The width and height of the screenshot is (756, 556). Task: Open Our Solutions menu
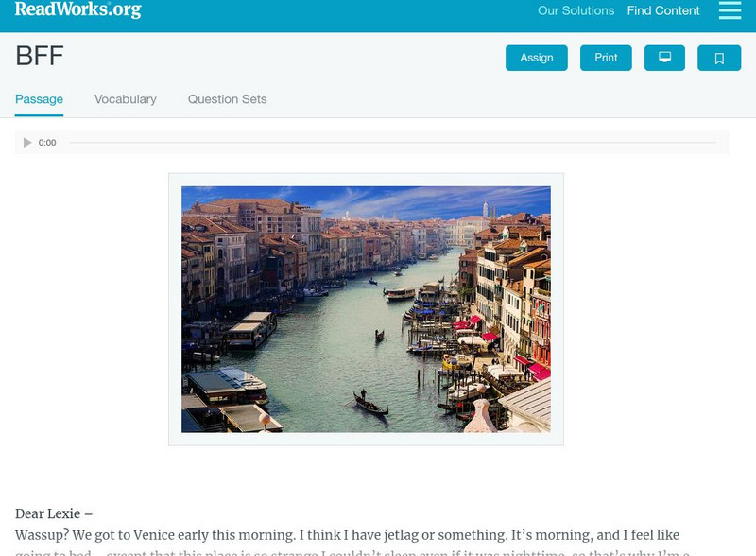pos(576,10)
